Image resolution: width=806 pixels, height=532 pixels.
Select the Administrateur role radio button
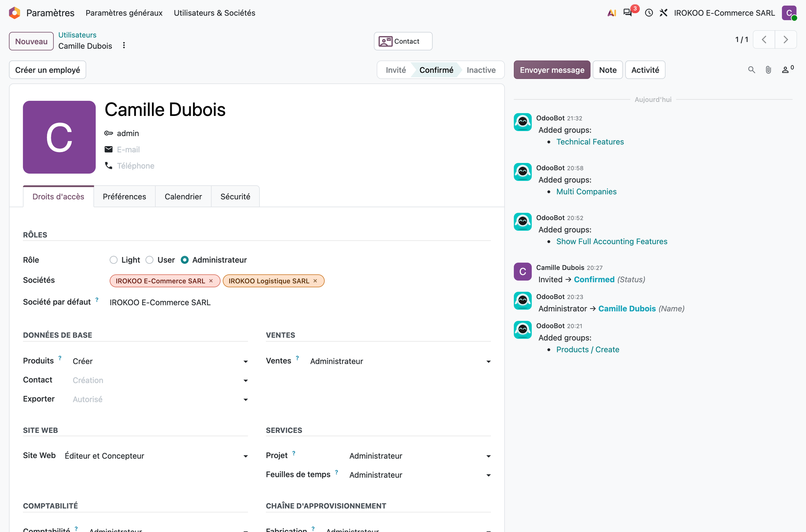tap(185, 260)
